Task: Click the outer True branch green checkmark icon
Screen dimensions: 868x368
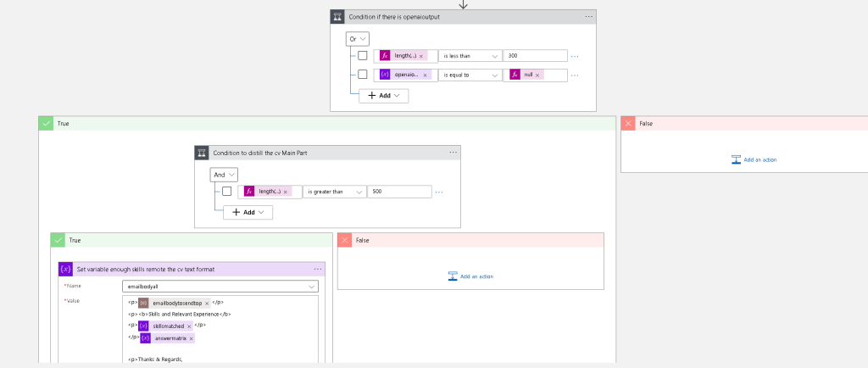Action: (46, 124)
